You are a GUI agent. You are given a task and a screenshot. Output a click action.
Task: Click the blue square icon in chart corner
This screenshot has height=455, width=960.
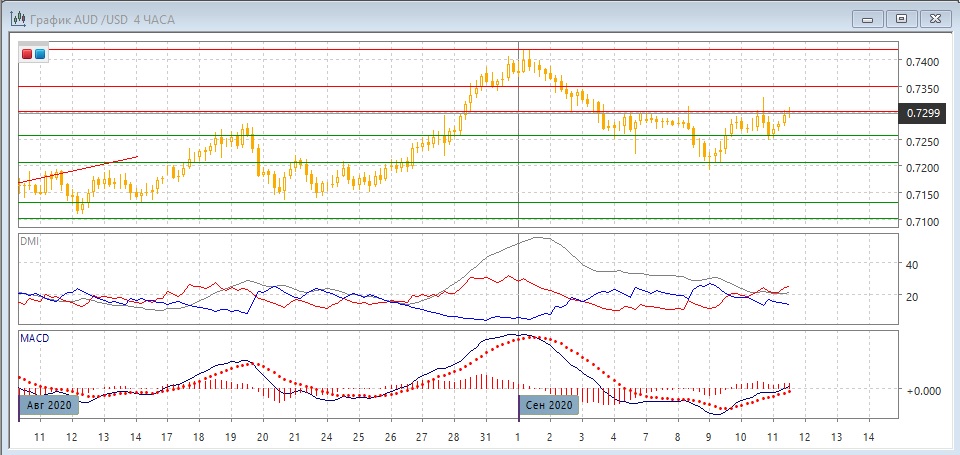[x=39, y=54]
